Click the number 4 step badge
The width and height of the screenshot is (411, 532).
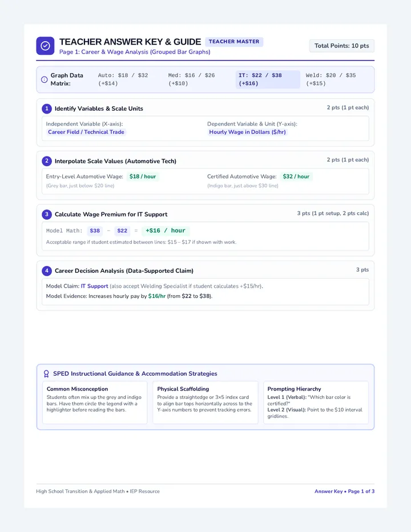47,271
